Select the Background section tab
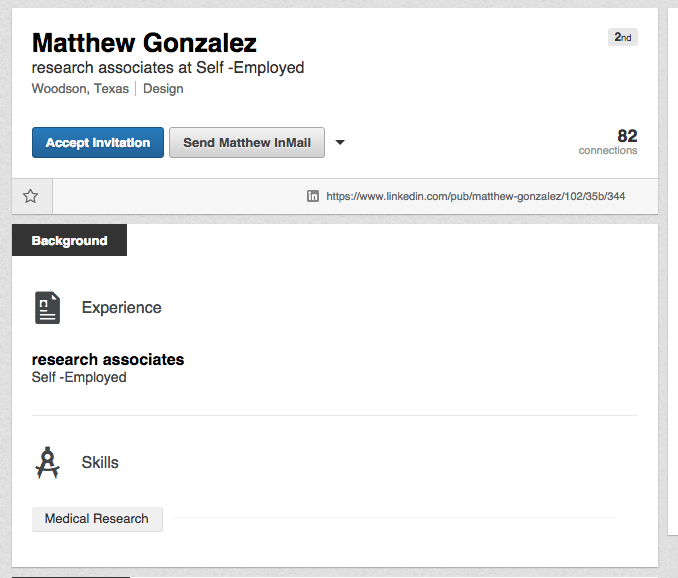This screenshot has width=678, height=578. (x=69, y=241)
